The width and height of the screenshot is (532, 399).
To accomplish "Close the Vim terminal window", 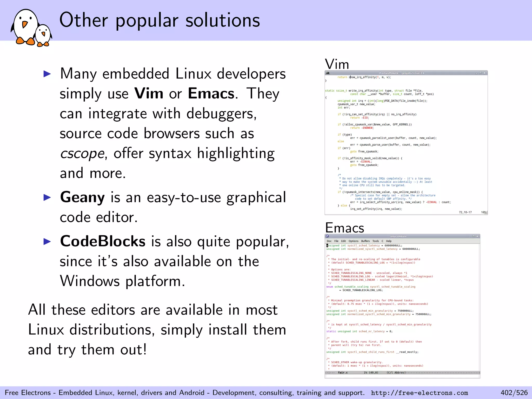I will [484, 73].
